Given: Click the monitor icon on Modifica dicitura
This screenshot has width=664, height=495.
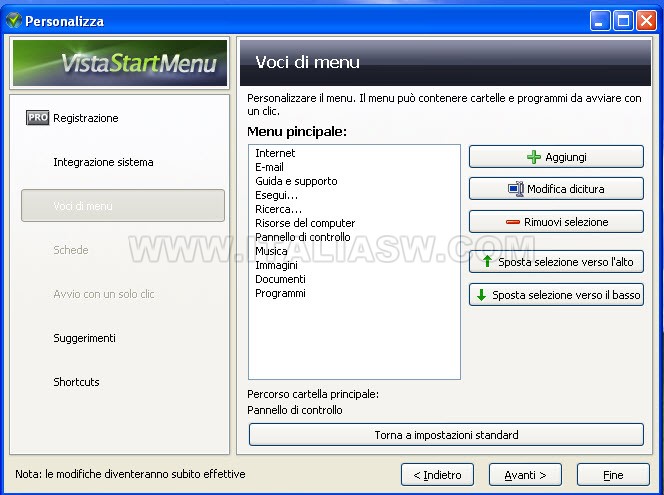Looking at the screenshot, I should click(516, 189).
